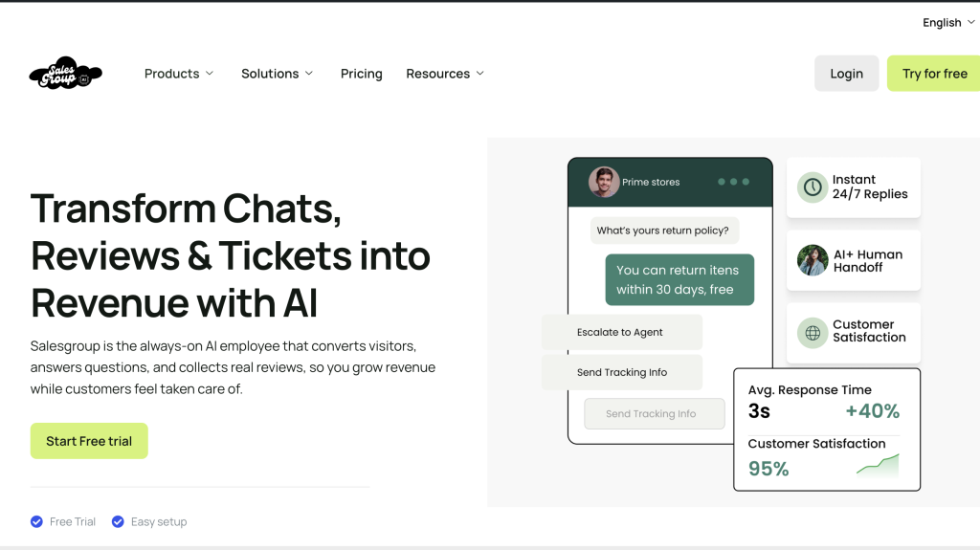Expand the Solutions dropdown menu
980x550 pixels.
click(277, 74)
